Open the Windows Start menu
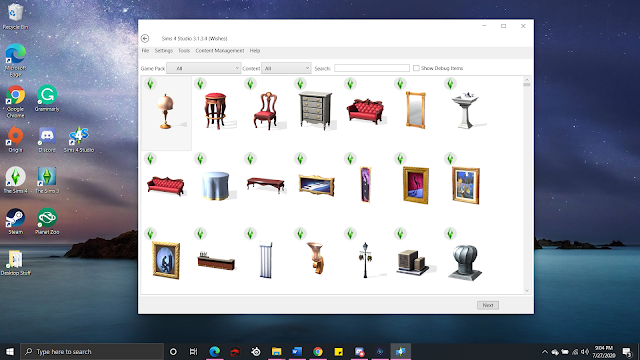The height and width of the screenshot is (360, 640). pos(10,351)
